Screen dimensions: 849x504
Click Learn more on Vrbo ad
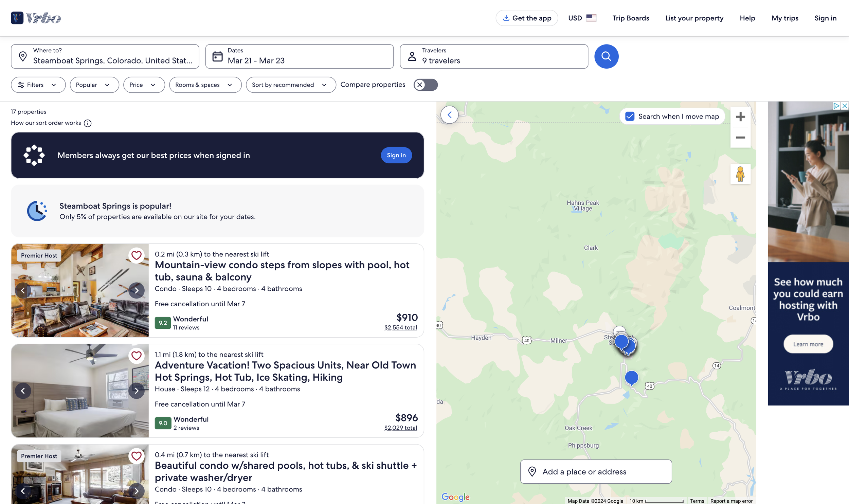click(x=808, y=344)
